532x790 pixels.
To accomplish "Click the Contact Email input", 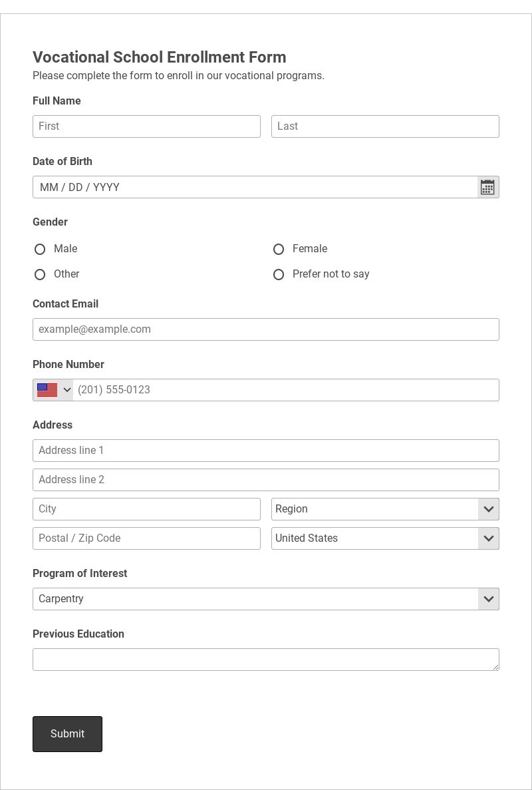I will (266, 329).
